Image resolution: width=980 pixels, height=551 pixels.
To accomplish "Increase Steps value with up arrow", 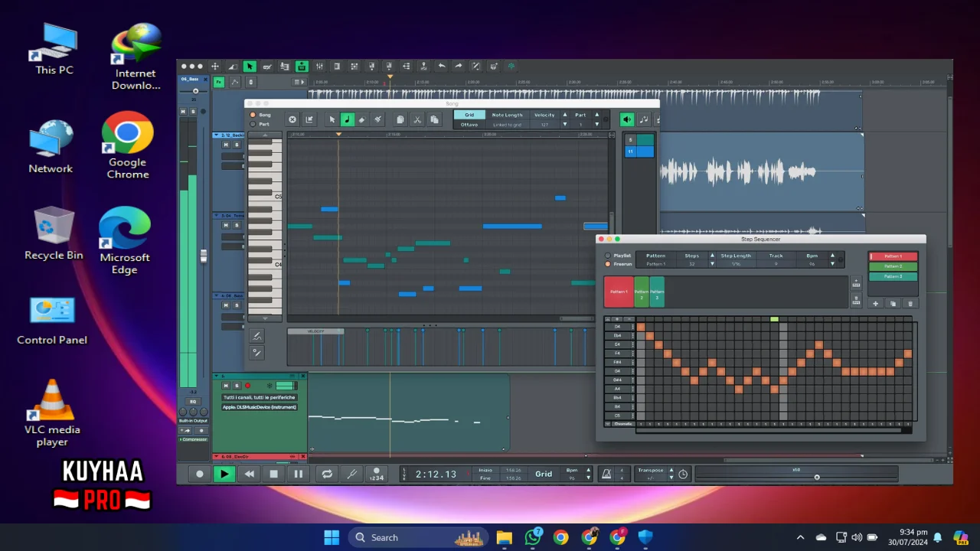I will [x=712, y=256].
